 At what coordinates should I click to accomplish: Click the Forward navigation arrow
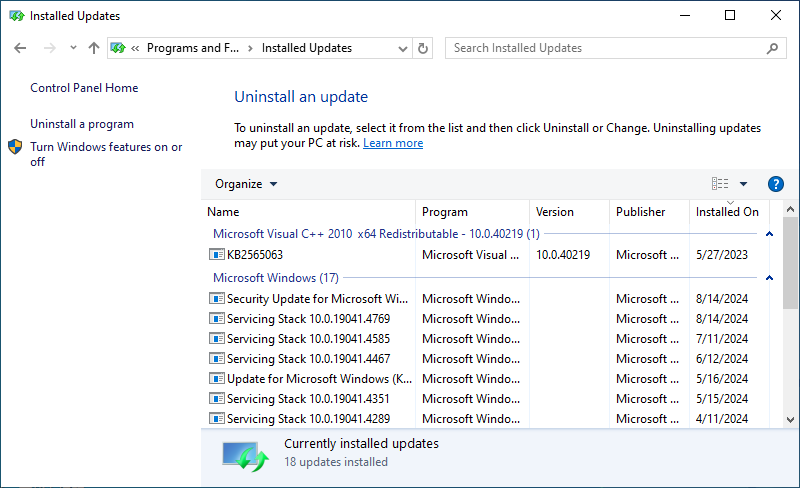[49, 48]
